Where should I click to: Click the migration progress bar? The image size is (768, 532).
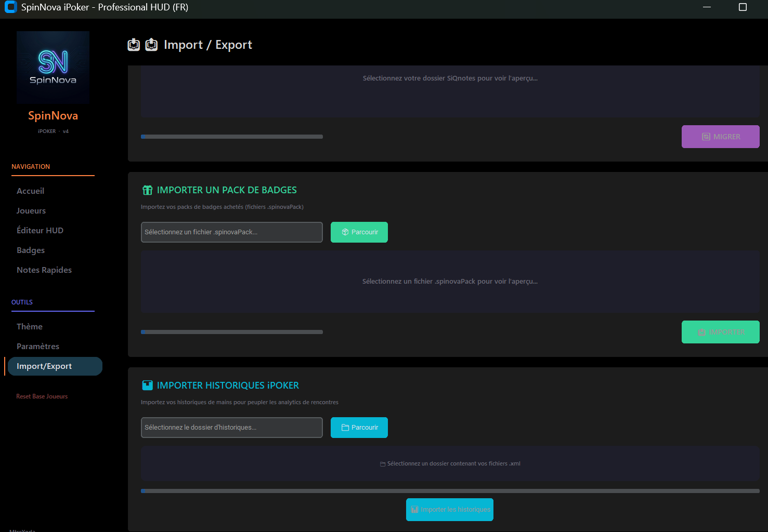coord(232,137)
